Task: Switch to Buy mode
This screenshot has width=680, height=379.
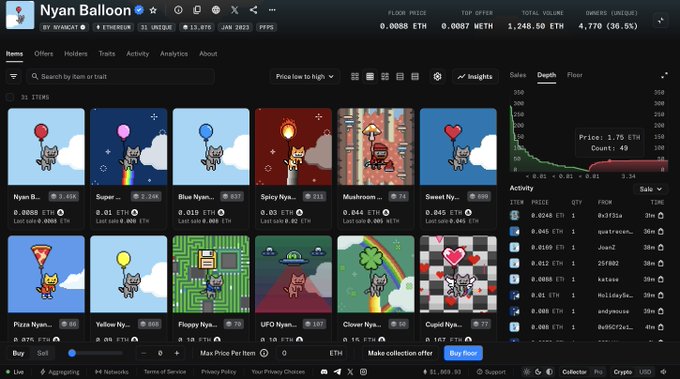Action: pos(18,353)
